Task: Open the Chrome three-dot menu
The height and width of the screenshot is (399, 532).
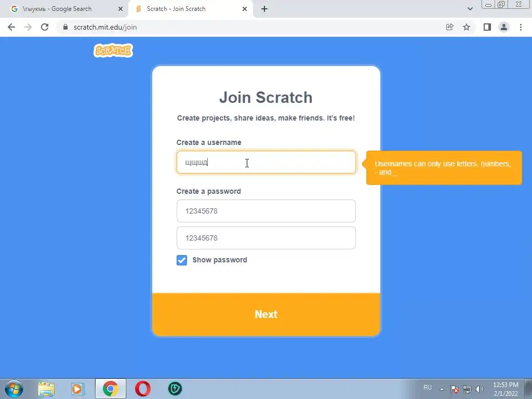Action: click(521, 27)
